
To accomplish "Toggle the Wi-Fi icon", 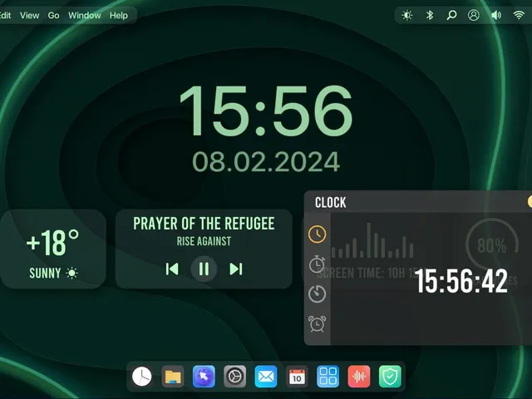I will [519, 15].
